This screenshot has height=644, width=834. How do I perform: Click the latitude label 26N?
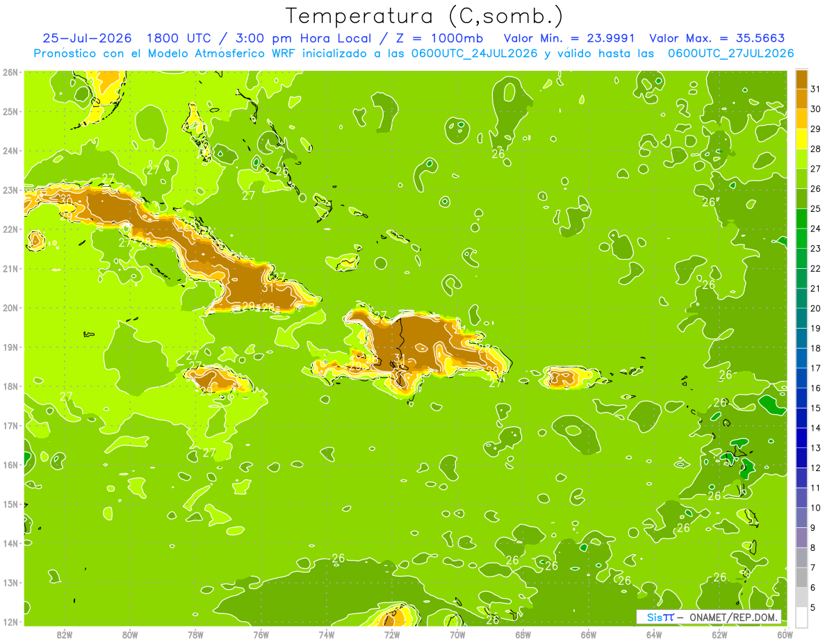[x=10, y=72]
